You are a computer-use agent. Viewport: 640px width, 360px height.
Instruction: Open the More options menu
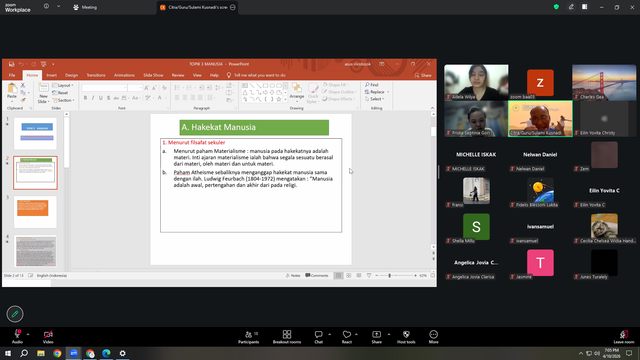[433, 337]
